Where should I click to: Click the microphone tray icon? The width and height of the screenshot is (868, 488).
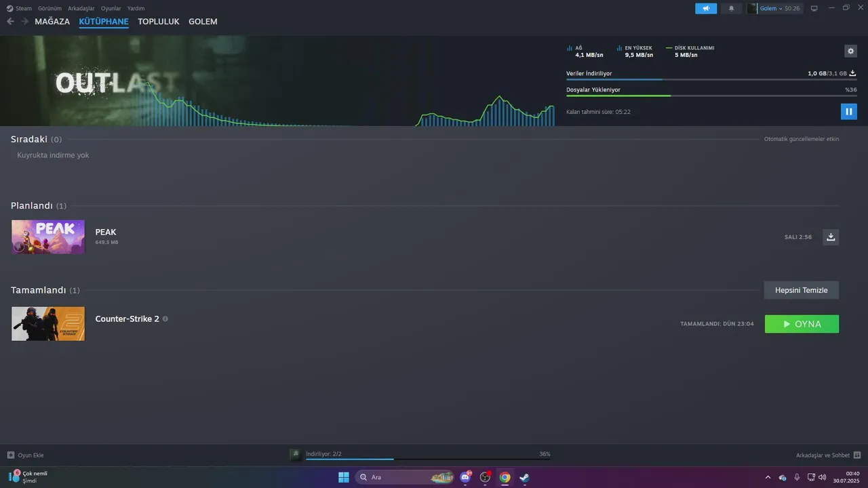point(797,477)
